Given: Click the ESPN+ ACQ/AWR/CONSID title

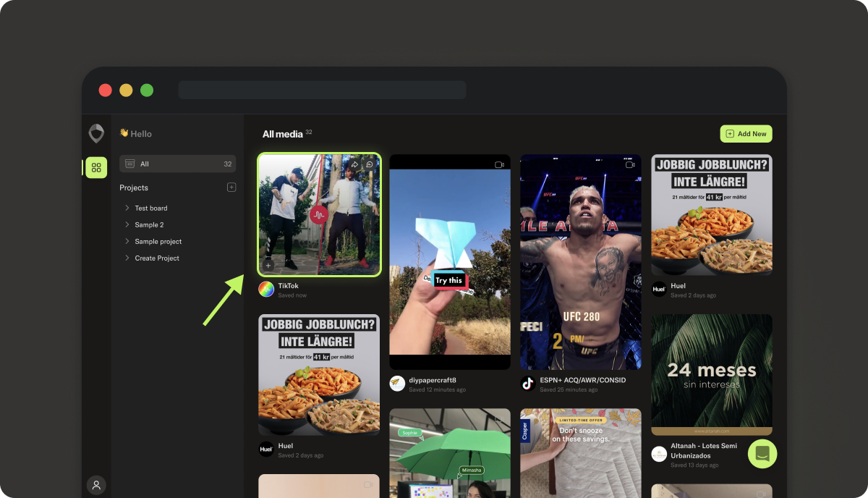Looking at the screenshot, I should coord(583,380).
